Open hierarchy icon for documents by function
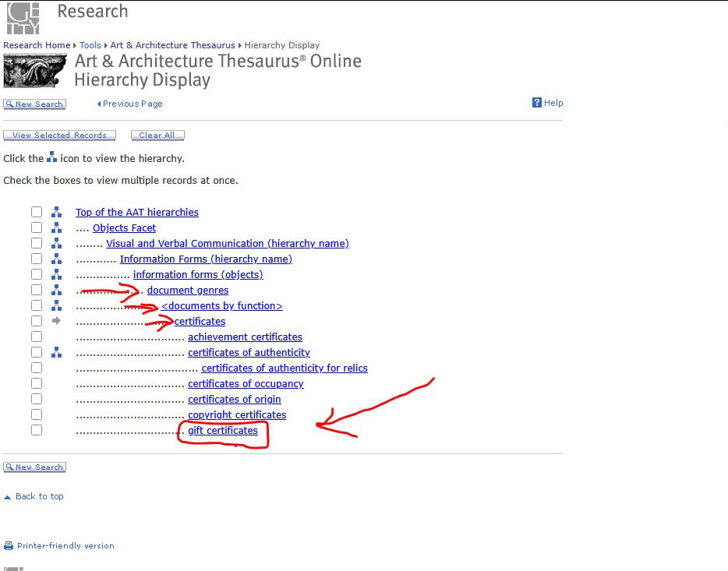Viewport: 728px width, 571px height. pos(56,305)
